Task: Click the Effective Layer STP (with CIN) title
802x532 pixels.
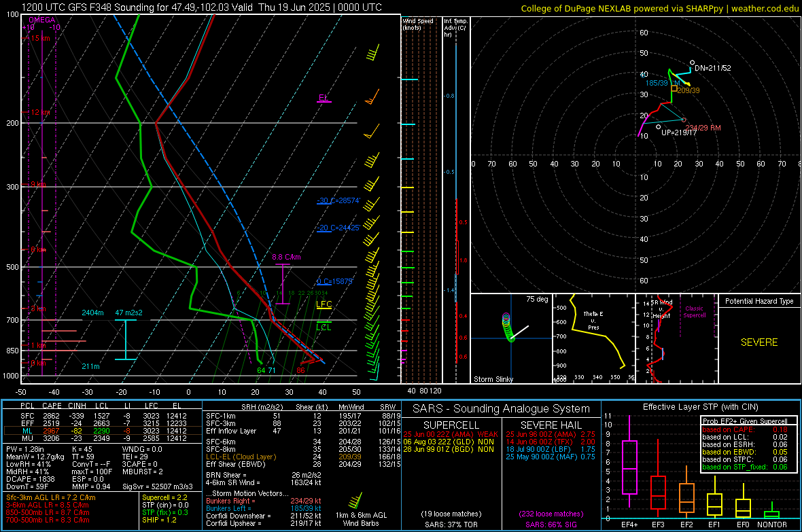Action: coord(701,407)
